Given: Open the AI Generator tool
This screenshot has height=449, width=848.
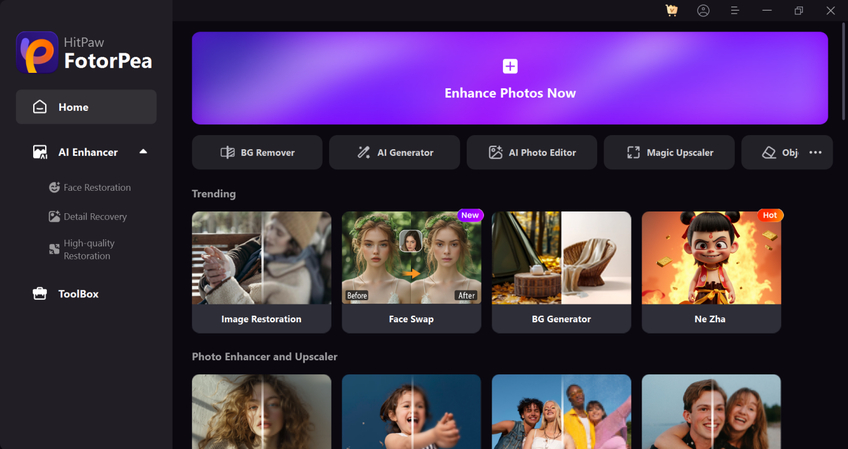Looking at the screenshot, I should coord(395,153).
